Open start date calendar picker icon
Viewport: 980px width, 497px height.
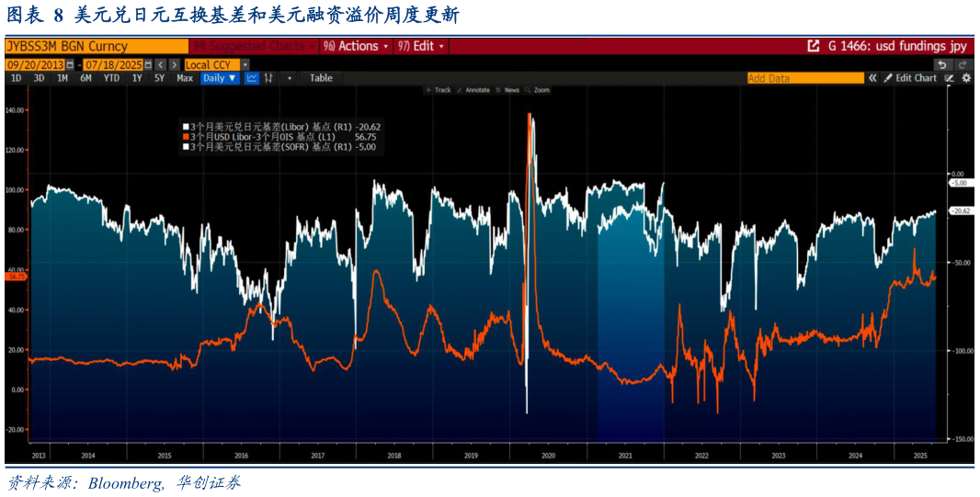(x=70, y=64)
